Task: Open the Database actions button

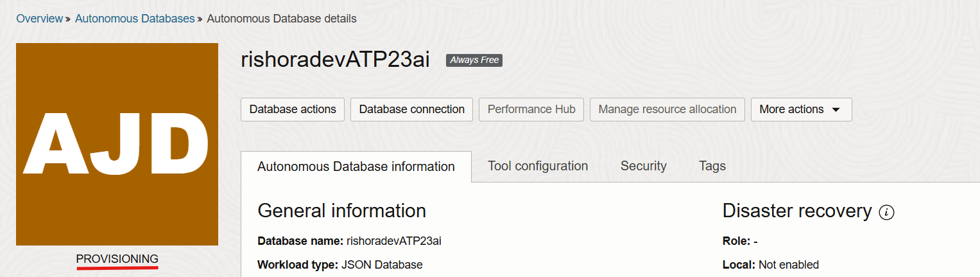Action: tap(293, 109)
